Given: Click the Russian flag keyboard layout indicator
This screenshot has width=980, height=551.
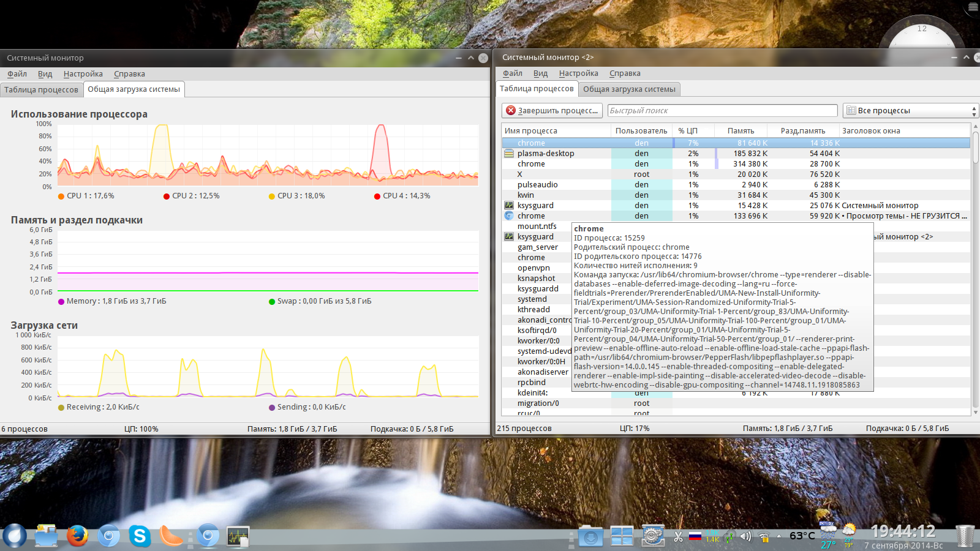Looking at the screenshot, I should tap(695, 537).
